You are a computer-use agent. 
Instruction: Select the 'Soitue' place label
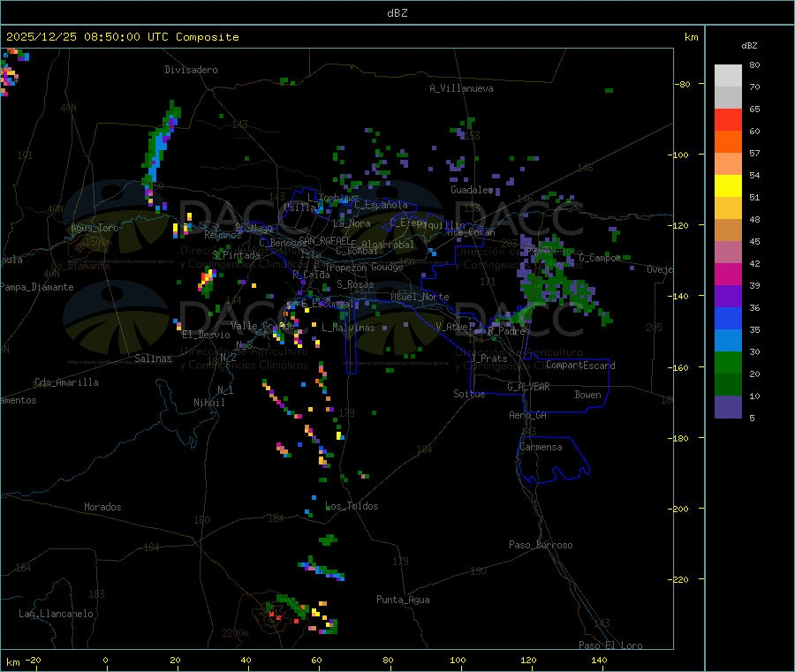[x=469, y=394]
